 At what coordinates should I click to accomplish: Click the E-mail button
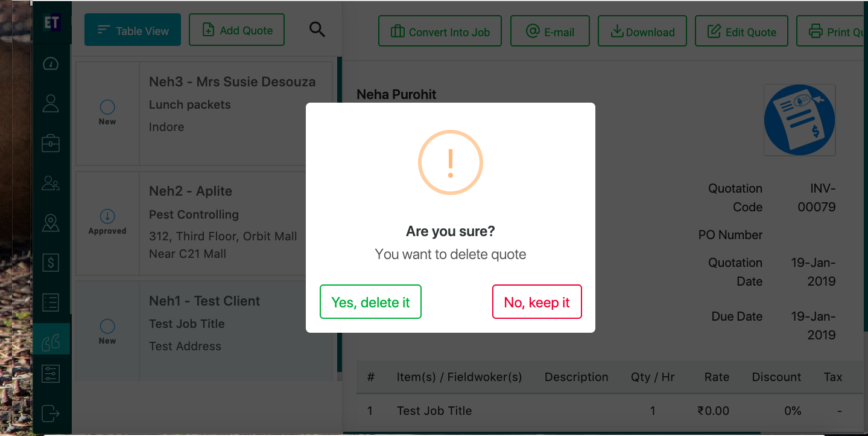pyautogui.click(x=550, y=31)
